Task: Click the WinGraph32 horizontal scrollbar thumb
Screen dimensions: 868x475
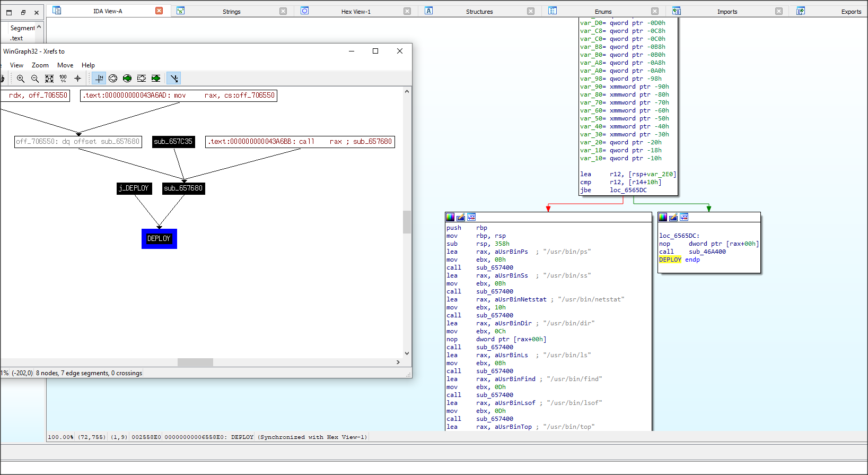Action: tap(195, 362)
